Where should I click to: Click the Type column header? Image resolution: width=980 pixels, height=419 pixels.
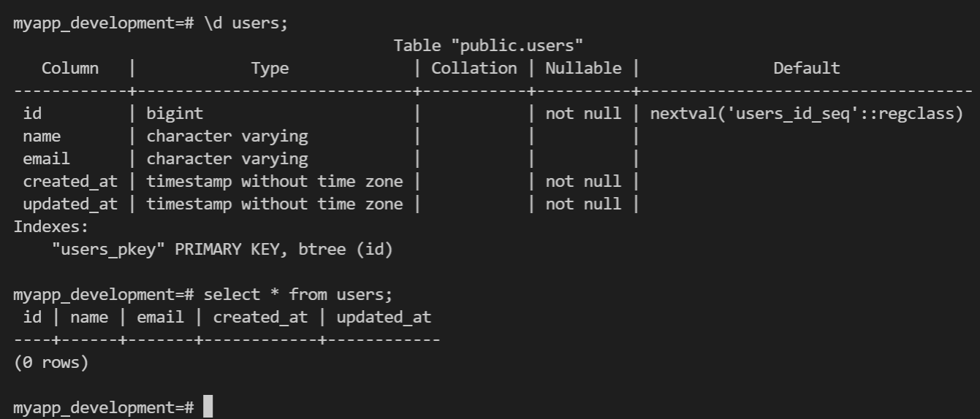click(270, 69)
